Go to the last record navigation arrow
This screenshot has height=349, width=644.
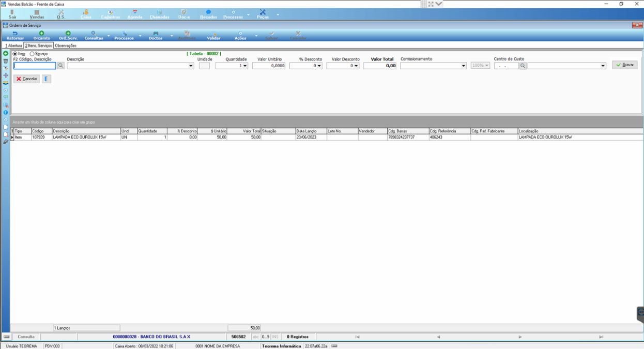601,337
